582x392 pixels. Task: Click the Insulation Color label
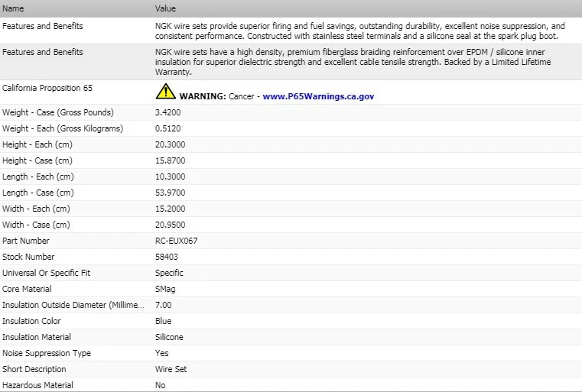31,321
